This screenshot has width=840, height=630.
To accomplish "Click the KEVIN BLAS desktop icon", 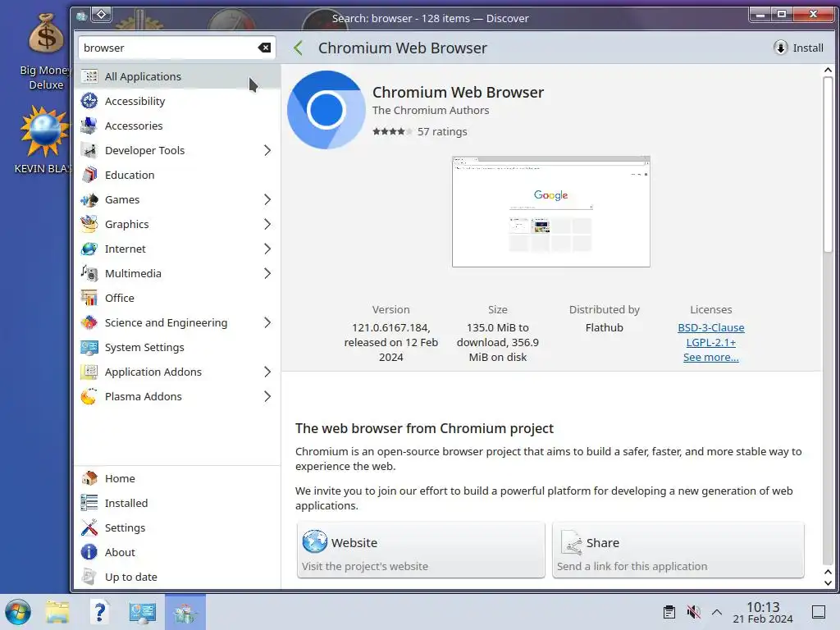I will tap(43, 139).
